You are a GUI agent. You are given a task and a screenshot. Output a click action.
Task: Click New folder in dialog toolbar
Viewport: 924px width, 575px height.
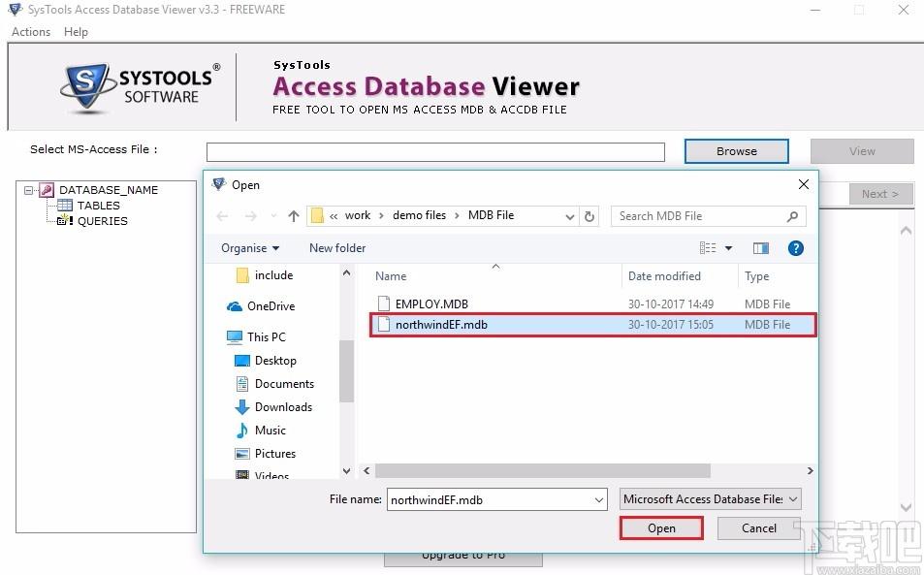pos(337,248)
